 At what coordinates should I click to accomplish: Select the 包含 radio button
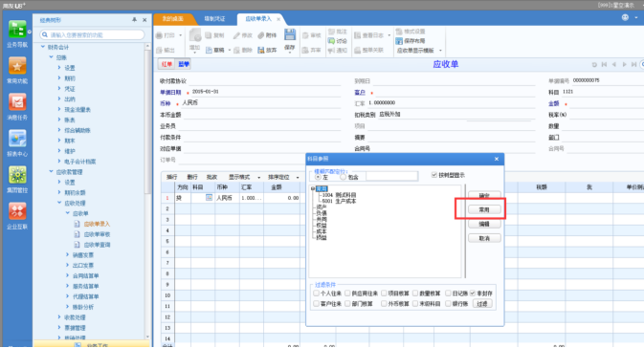(343, 177)
